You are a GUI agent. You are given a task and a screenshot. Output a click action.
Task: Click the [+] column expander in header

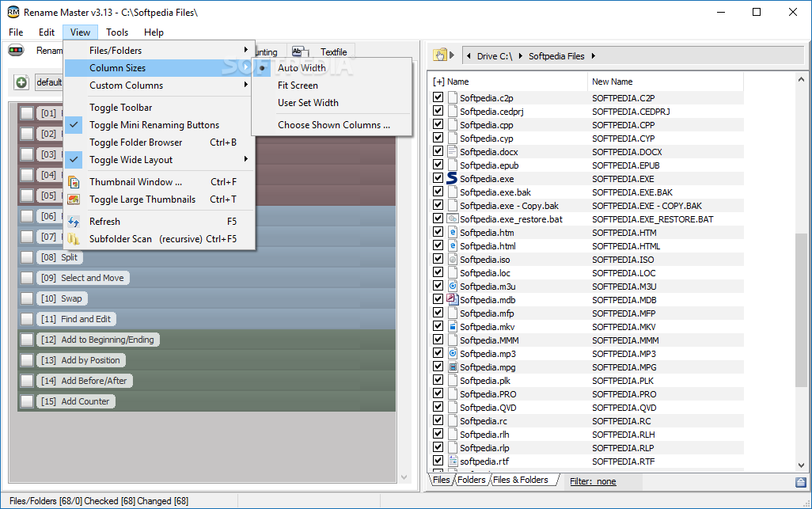[x=438, y=82]
